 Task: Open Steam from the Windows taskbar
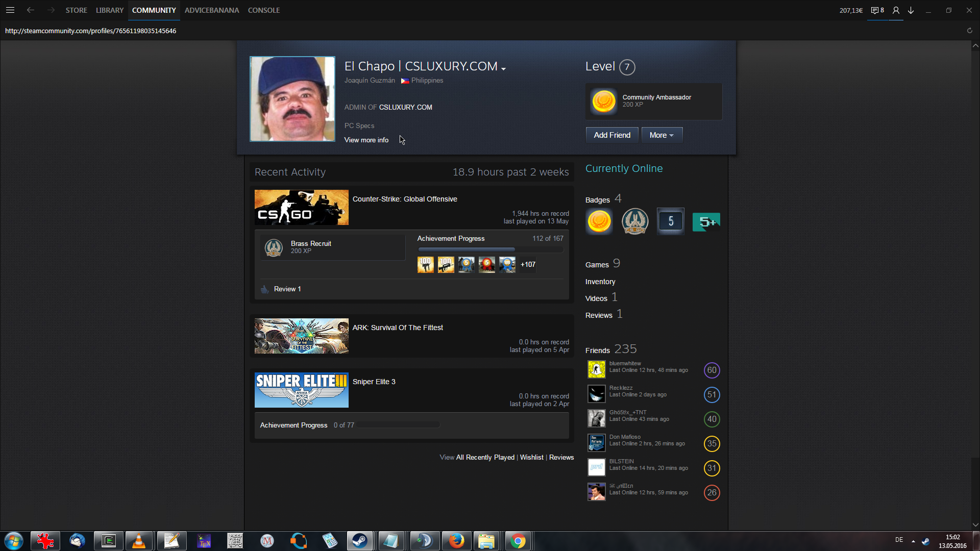coord(360,541)
